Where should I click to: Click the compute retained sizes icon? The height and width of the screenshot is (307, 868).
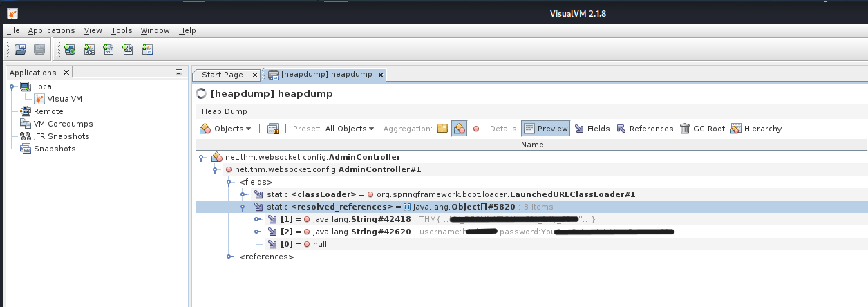272,129
